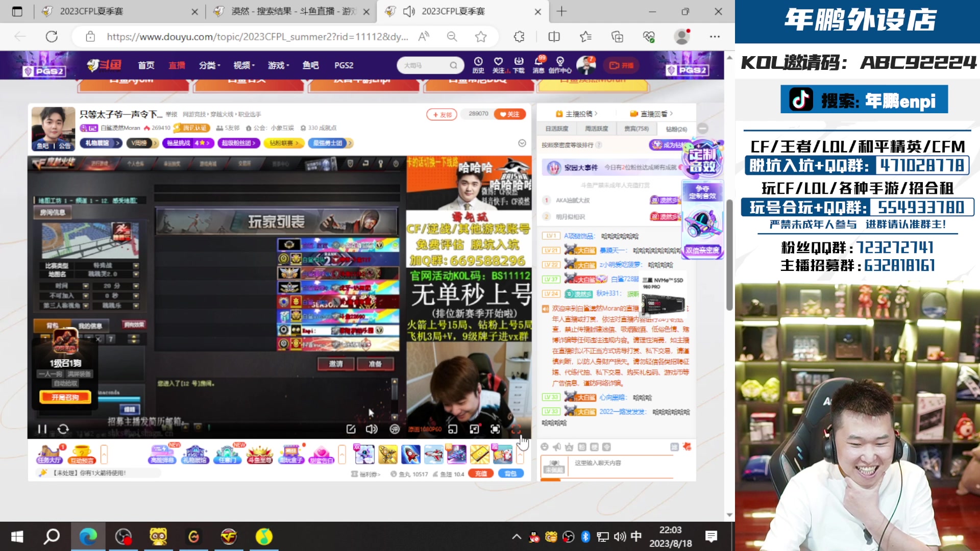Screen dimensions: 980x551
Task: Open 礼物展馆 pill under streamer name
Action: [101, 143]
